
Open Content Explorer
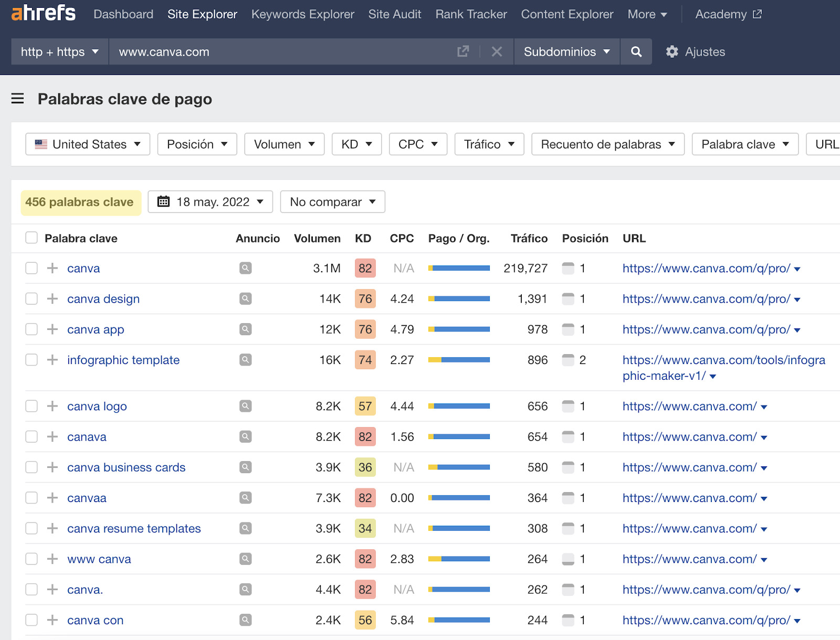[x=567, y=14]
